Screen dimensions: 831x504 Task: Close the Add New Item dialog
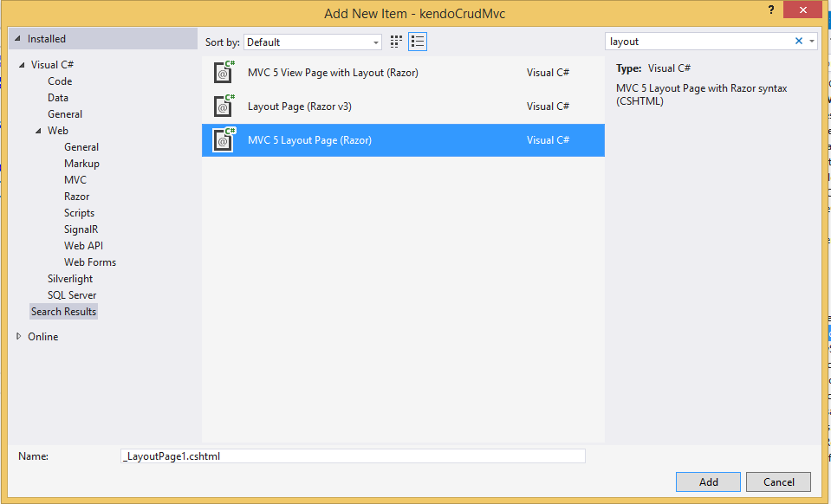[x=802, y=10]
